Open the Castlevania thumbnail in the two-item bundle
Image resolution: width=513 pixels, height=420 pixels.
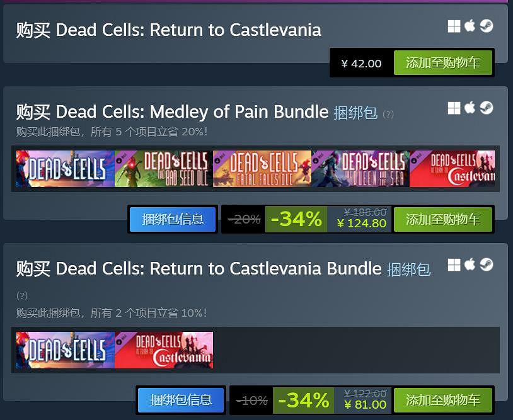coord(164,350)
